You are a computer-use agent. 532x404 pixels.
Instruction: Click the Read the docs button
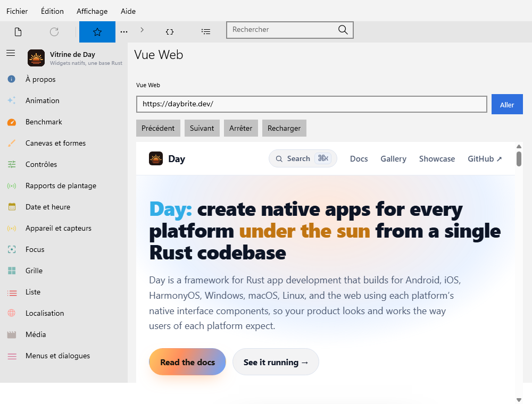click(187, 362)
